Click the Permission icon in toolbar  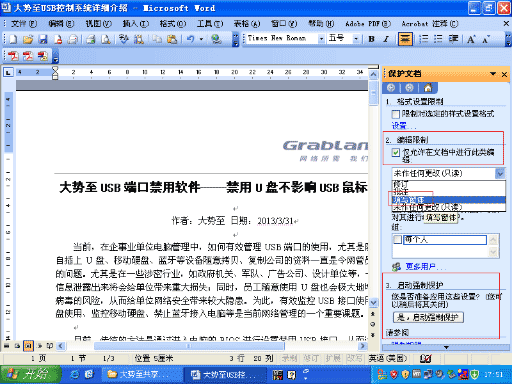[58, 39]
